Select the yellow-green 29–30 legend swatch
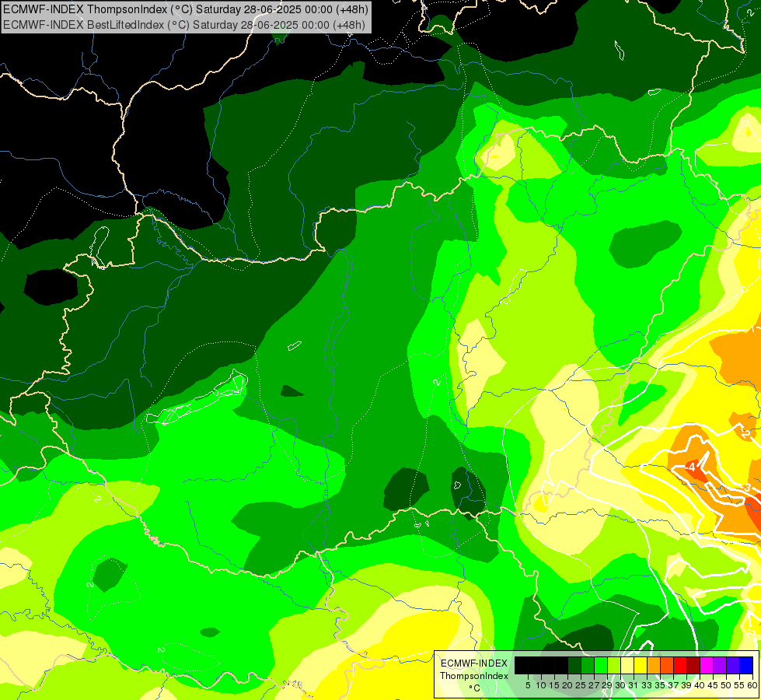This screenshot has height=700, width=761. pos(614,665)
